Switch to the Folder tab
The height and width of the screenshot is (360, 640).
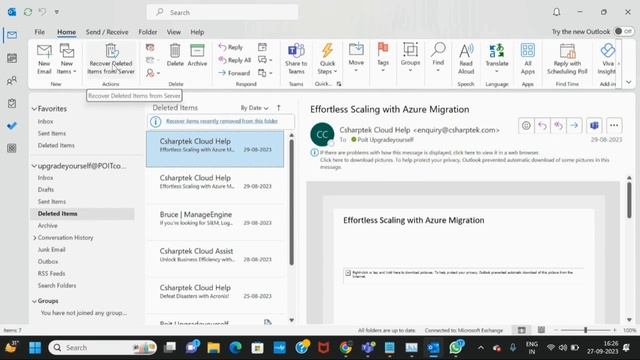[x=148, y=32]
